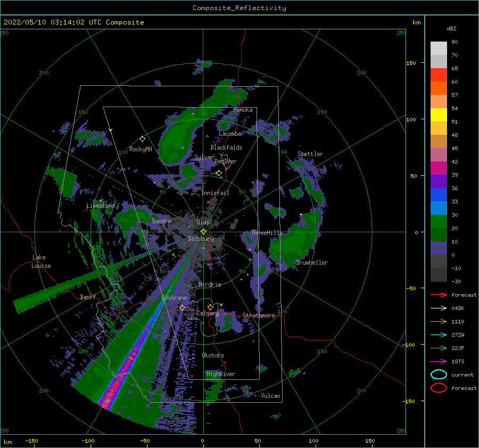
Task: Click the 30 dBZ green color swatch
Action: click(439, 221)
